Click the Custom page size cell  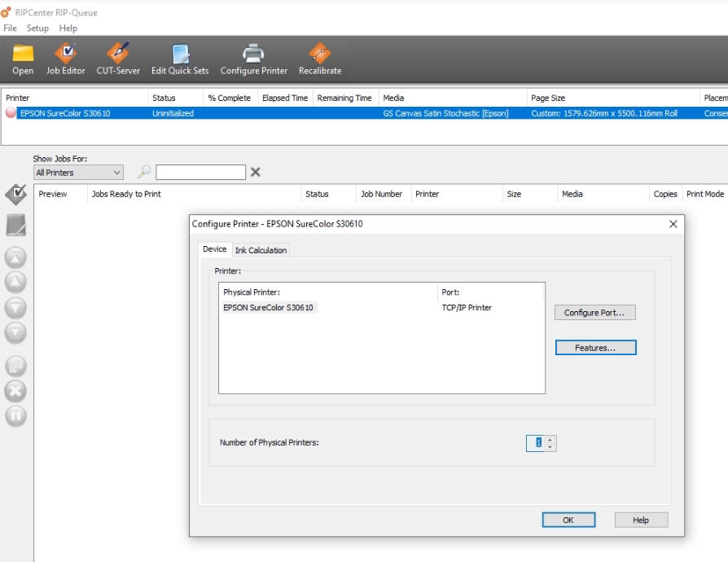coord(604,113)
